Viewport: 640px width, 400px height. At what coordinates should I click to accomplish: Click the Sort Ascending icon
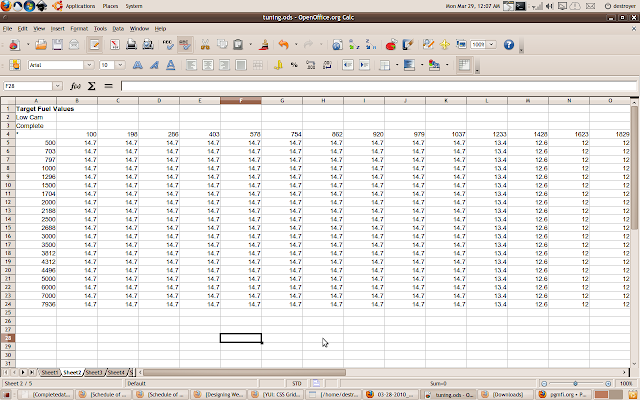[x=355, y=45]
